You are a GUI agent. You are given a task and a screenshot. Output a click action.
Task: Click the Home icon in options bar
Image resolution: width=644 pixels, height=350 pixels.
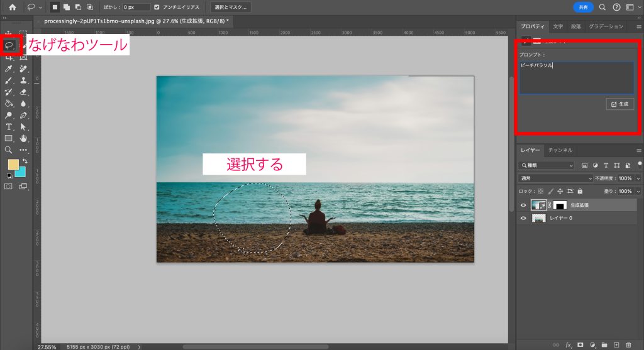click(x=12, y=7)
